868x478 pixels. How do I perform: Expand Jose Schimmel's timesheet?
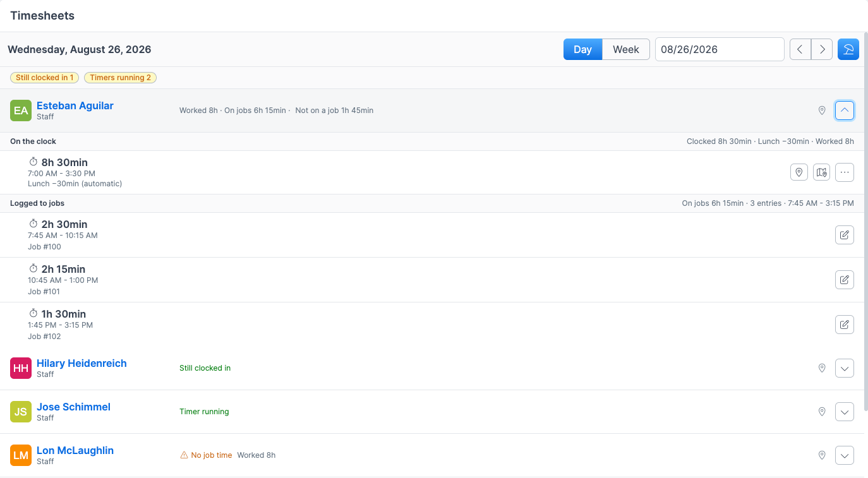(x=845, y=412)
